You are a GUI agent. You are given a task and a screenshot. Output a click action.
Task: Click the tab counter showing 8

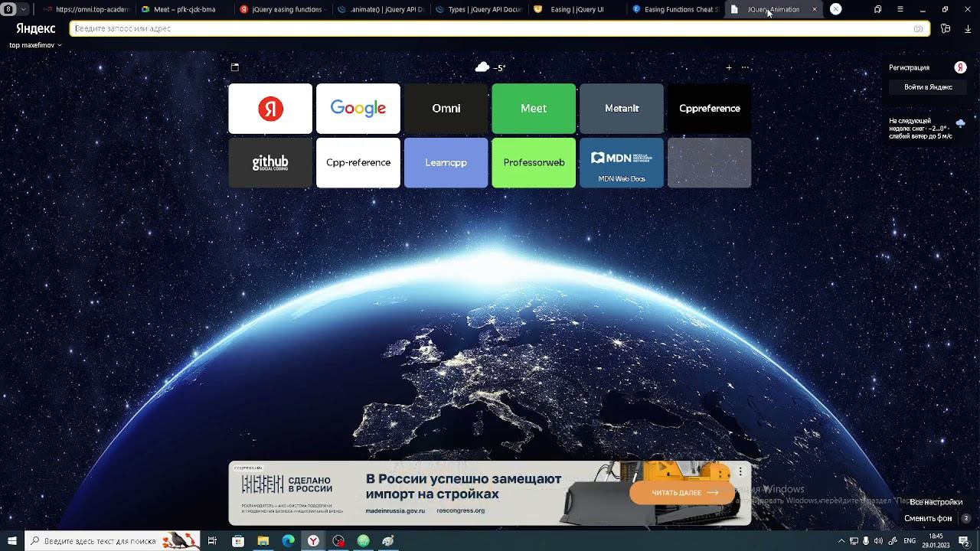8,9
